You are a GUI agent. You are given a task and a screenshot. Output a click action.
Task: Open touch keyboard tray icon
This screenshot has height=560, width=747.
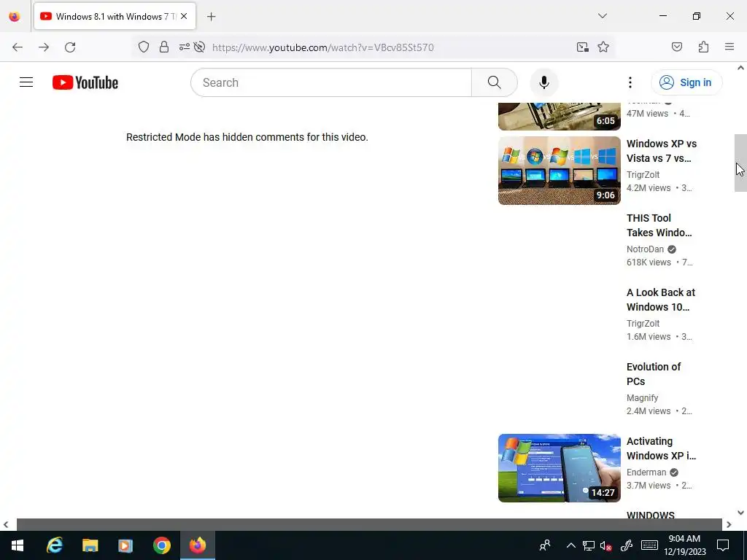click(x=649, y=545)
